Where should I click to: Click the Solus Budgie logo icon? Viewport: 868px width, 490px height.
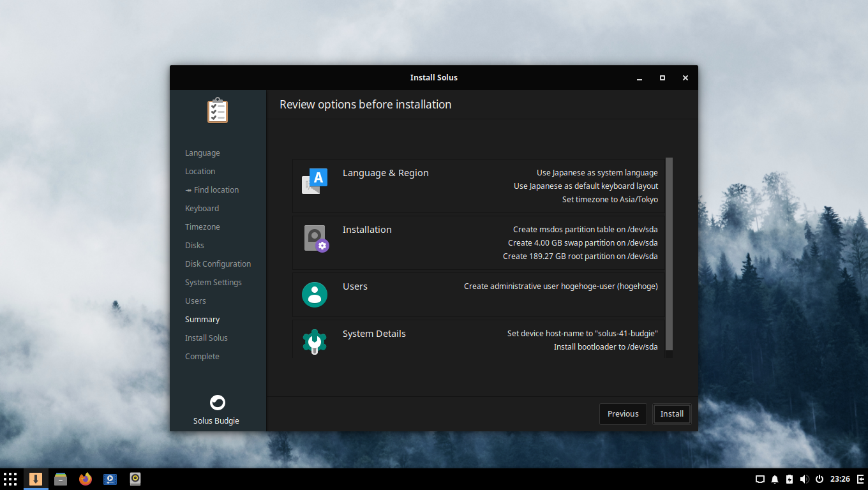(218, 403)
